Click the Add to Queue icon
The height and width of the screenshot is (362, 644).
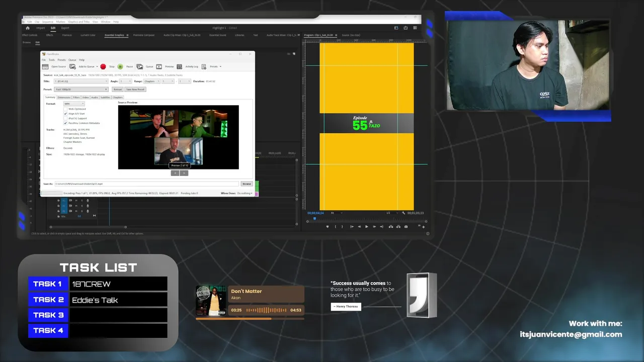pyautogui.click(x=72, y=66)
